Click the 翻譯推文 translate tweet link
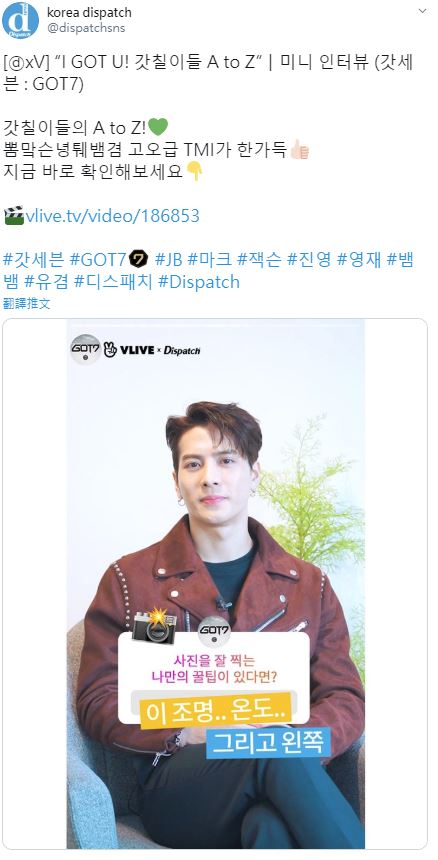Screen dimensions: 438x860 pos(26,304)
